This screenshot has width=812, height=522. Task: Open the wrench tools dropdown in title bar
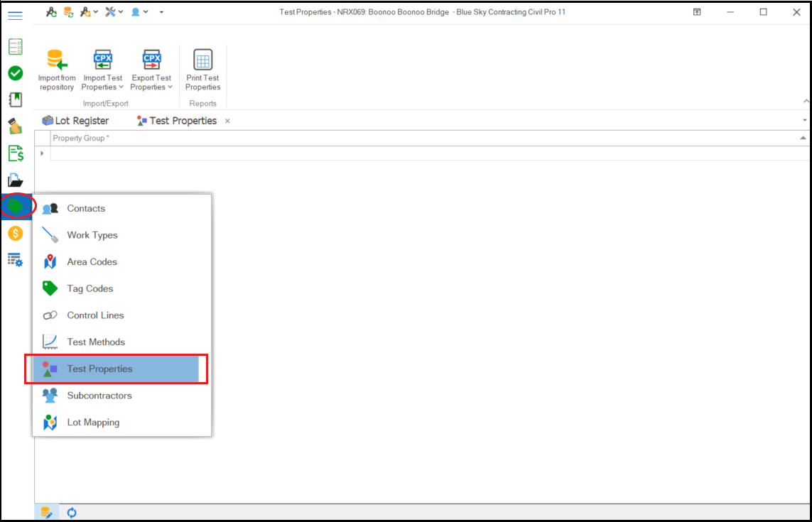pos(114,12)
